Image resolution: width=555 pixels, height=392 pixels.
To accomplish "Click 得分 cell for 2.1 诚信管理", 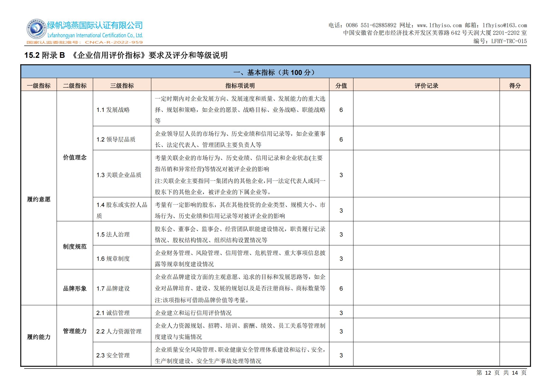I will (515, 312).
